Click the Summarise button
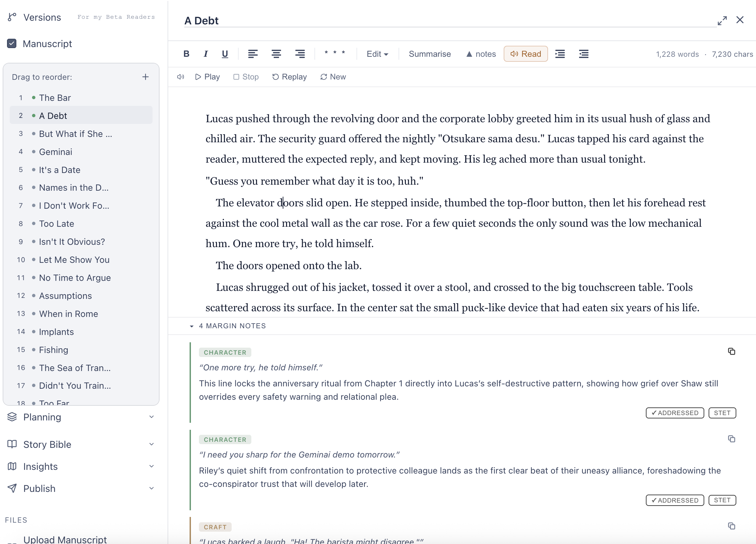 point(430,54)
